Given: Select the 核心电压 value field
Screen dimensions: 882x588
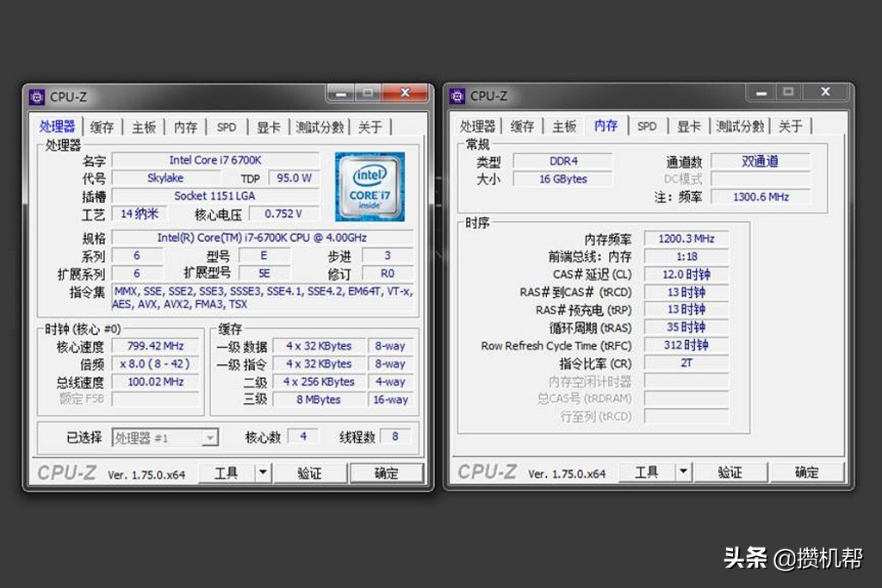Looking at the screenshot, I should (283, 214).
